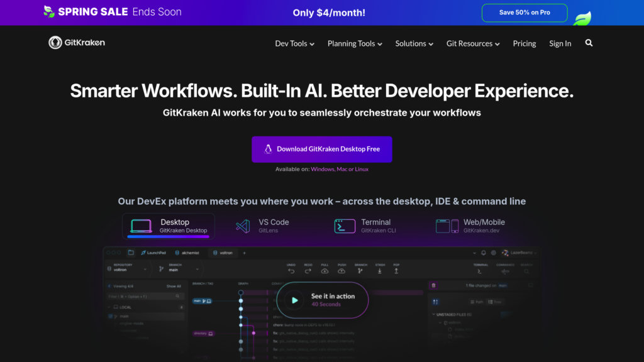Image resolution: width=644 pixels, height=362 pixels.
Task: Click the VS Code logo icon
Action: [243, 226]
